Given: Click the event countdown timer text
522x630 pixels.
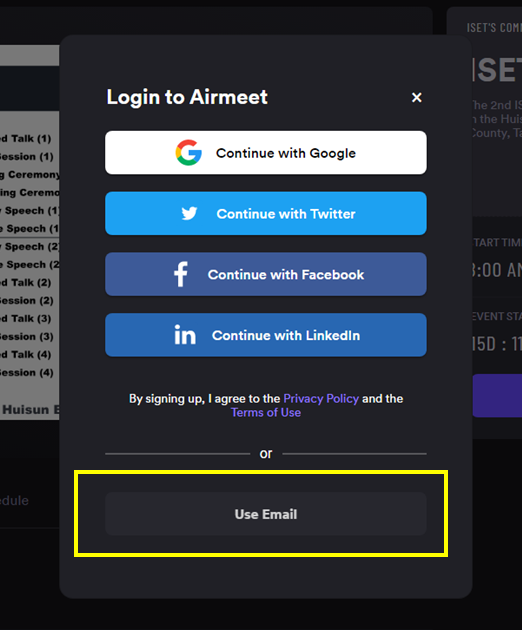Looking at the screenshot, I should [x=497, y=344].
